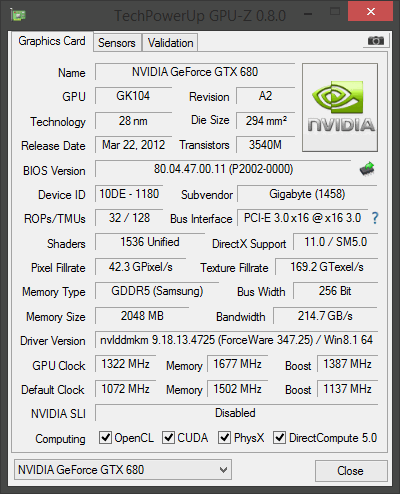Click the GPU-Z app icon in title bar

tap(18, 15)
